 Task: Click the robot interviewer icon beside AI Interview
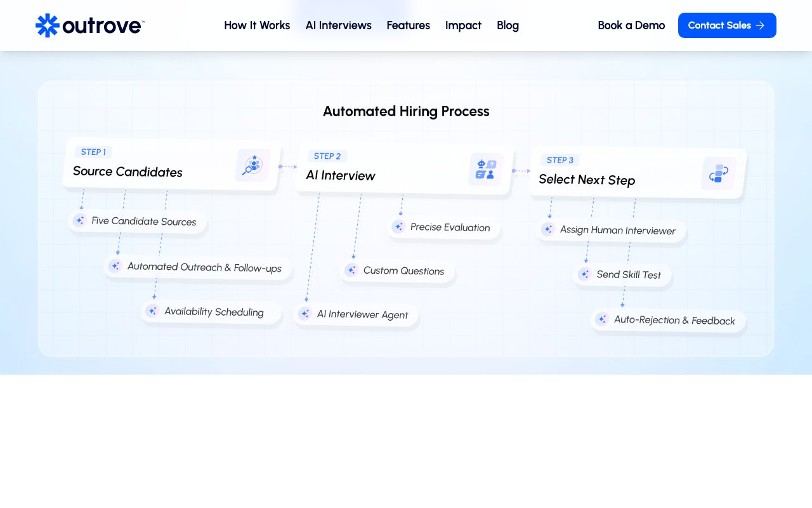[485, 168]
